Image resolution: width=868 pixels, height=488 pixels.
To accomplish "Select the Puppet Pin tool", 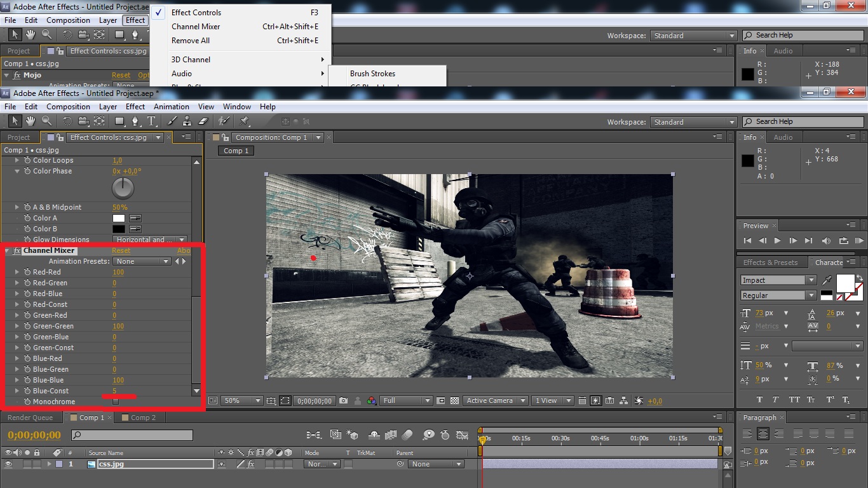I will point(245,121).
